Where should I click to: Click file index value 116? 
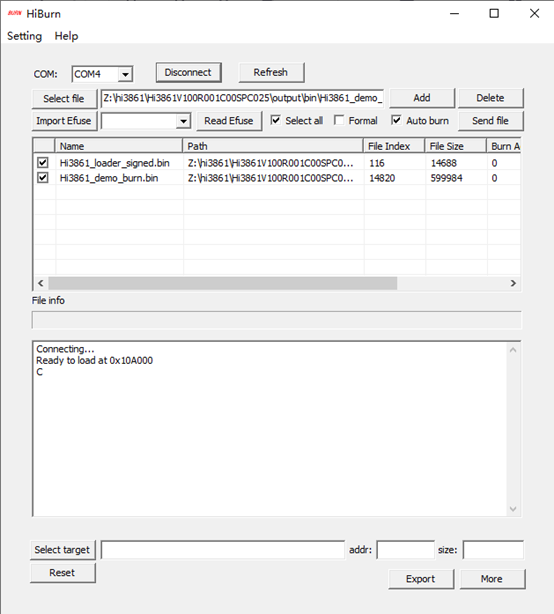[x=377, y=163]
